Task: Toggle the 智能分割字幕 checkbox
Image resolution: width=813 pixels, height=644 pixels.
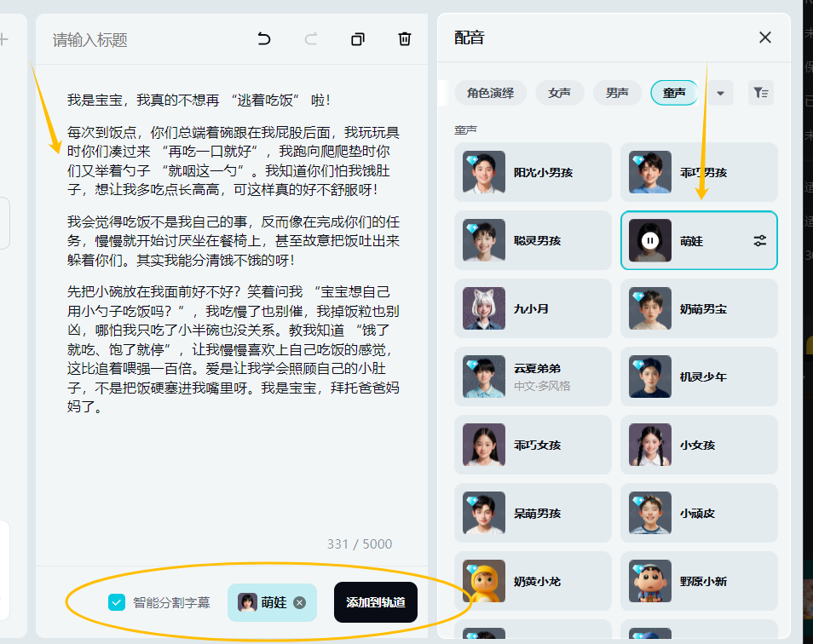Action: click(x=117, y=602)
